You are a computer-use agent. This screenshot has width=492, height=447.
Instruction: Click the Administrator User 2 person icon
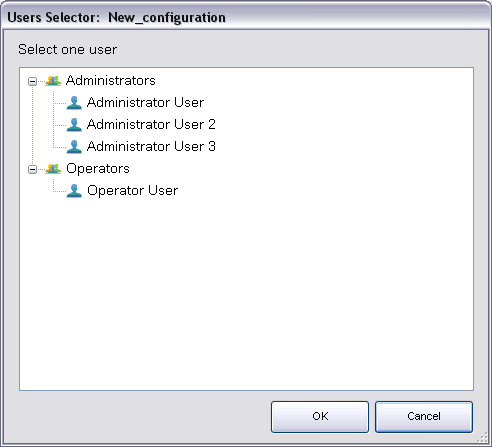pyautogui.click(x=74, y=125)
